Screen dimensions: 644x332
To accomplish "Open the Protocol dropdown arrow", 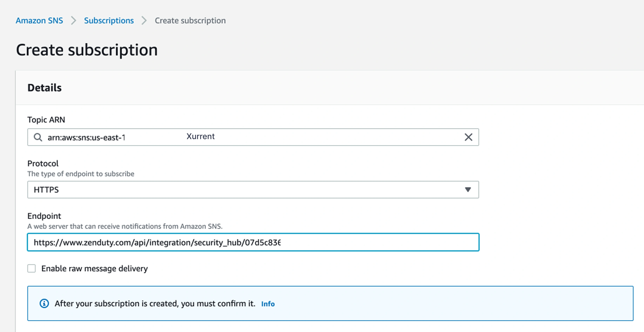I will [x=468, y=190].
